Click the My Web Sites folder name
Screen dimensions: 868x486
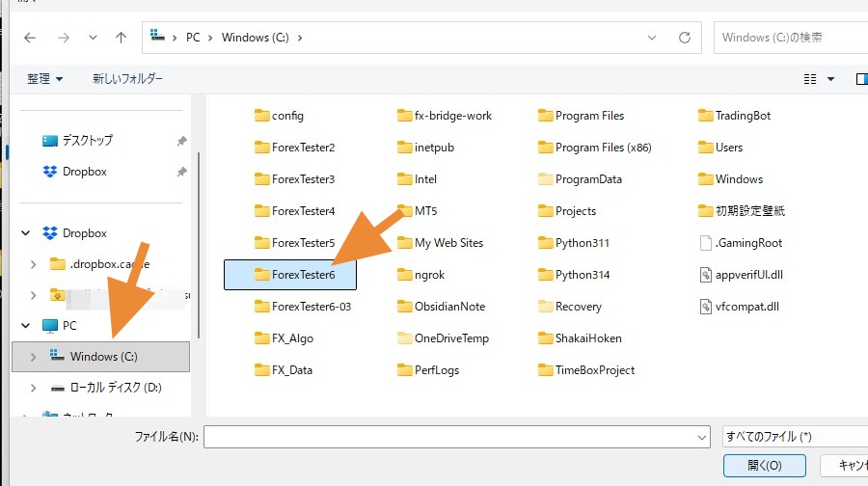(x=448, y=243)
